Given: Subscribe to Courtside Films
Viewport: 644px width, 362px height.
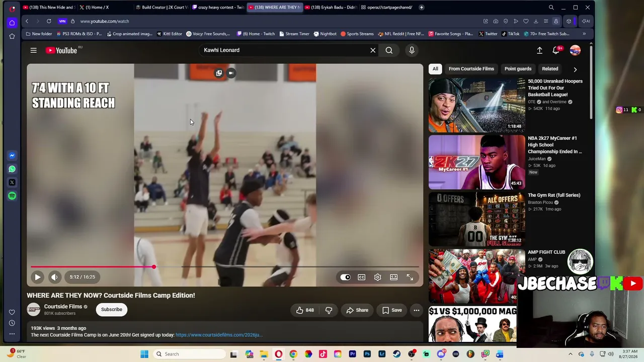Looking at the screenshot, I should (112, 310).
